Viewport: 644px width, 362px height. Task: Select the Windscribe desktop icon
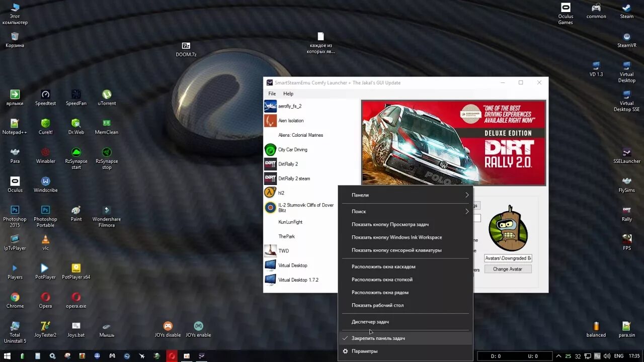point(45,185)
